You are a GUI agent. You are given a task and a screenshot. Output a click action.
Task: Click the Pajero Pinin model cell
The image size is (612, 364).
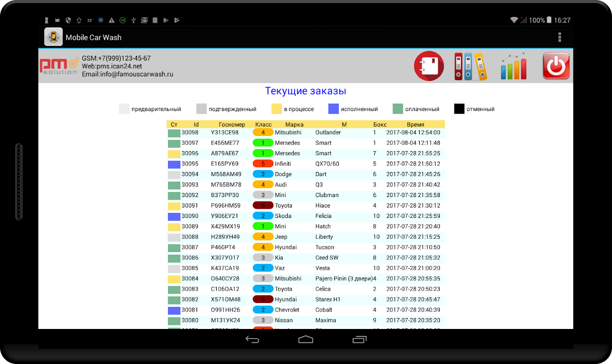click(344, 278)
